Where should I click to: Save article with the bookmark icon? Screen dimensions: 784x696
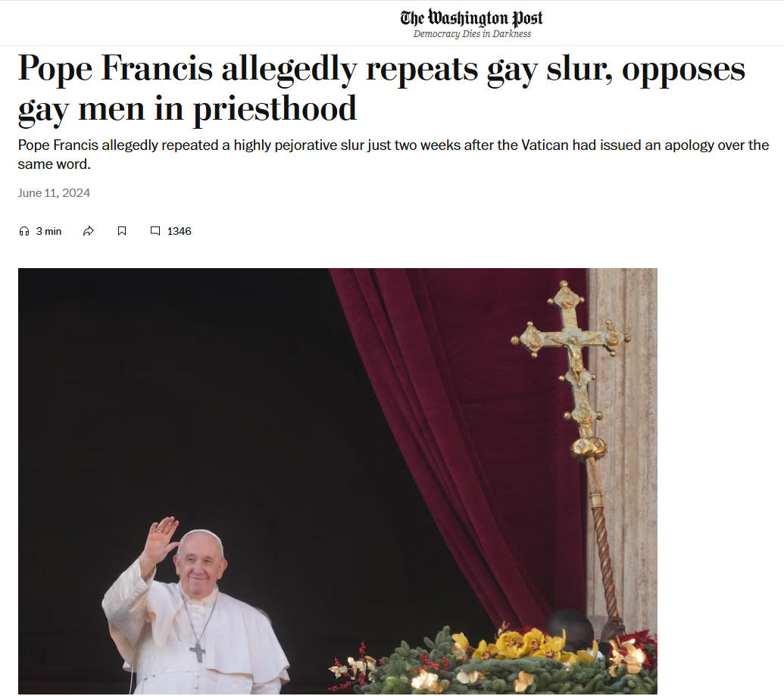pos(121,231)
